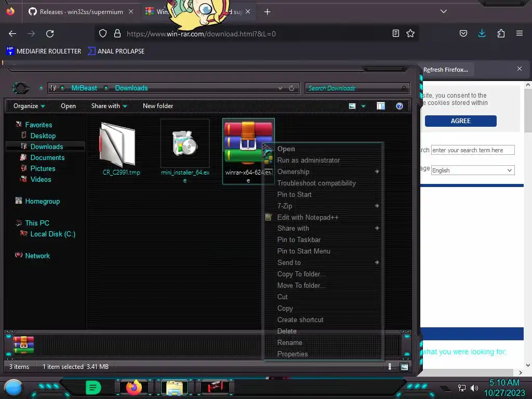532x399 pixels.
Task: Open a new Firefox tab
Action: [268, 12]
